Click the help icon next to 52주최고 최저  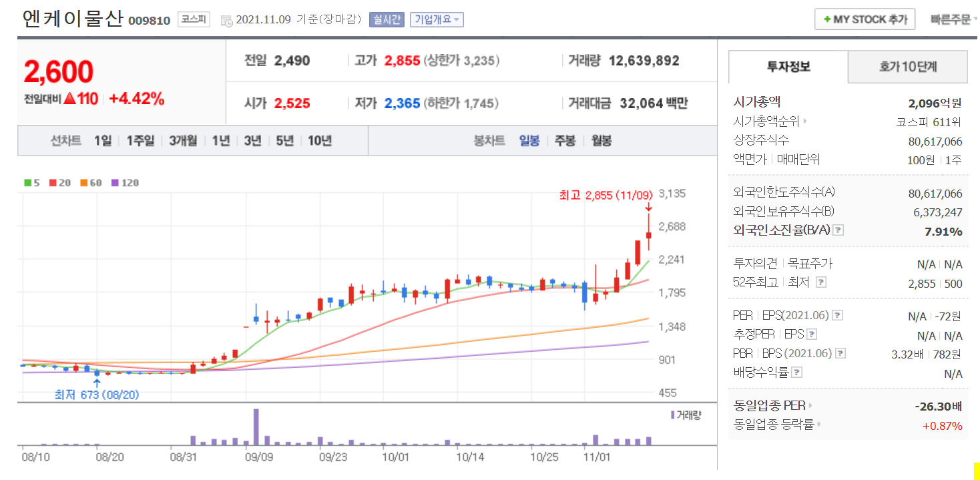point(821,282)
